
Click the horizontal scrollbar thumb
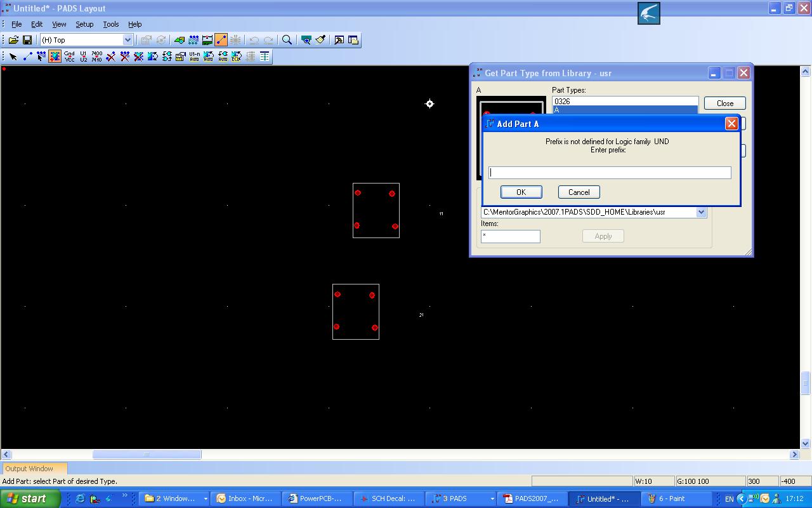pos(147,455)
